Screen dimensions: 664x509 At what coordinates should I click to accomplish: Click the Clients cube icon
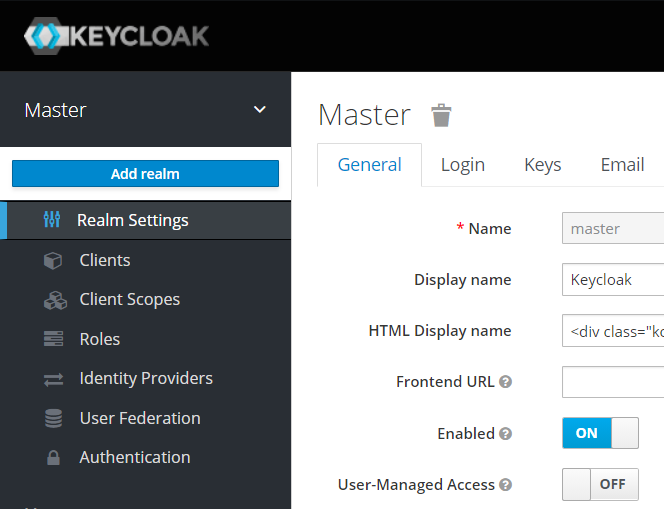point(53,260)
